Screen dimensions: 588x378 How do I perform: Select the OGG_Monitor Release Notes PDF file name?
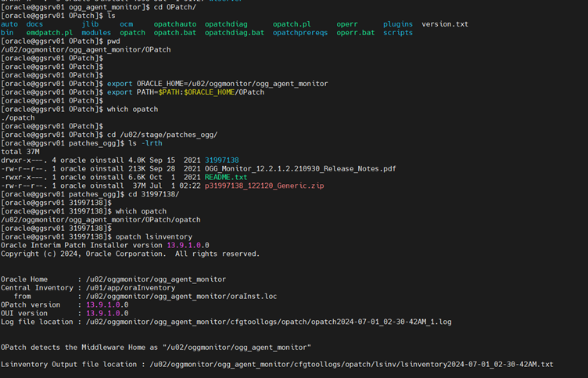(300, 168)
